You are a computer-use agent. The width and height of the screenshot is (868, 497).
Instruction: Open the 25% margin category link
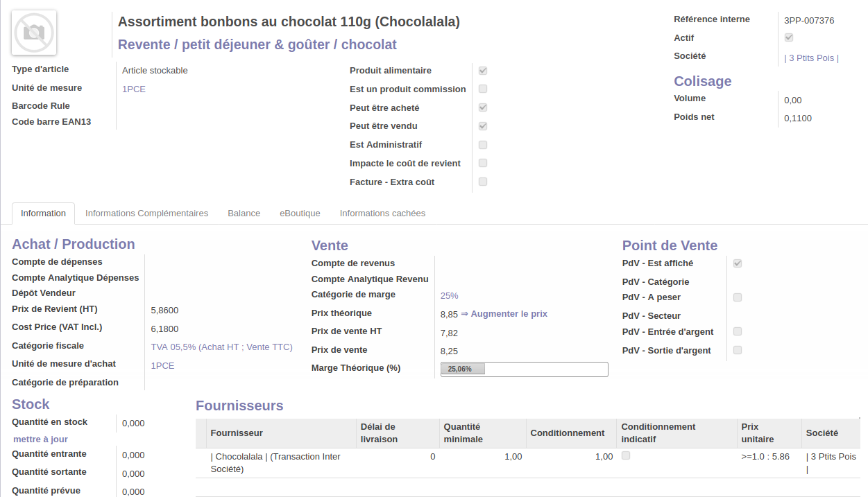pos(449,296)
